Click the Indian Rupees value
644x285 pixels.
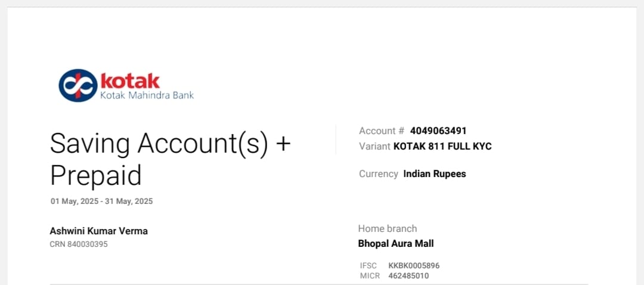(x=435, y=174)
